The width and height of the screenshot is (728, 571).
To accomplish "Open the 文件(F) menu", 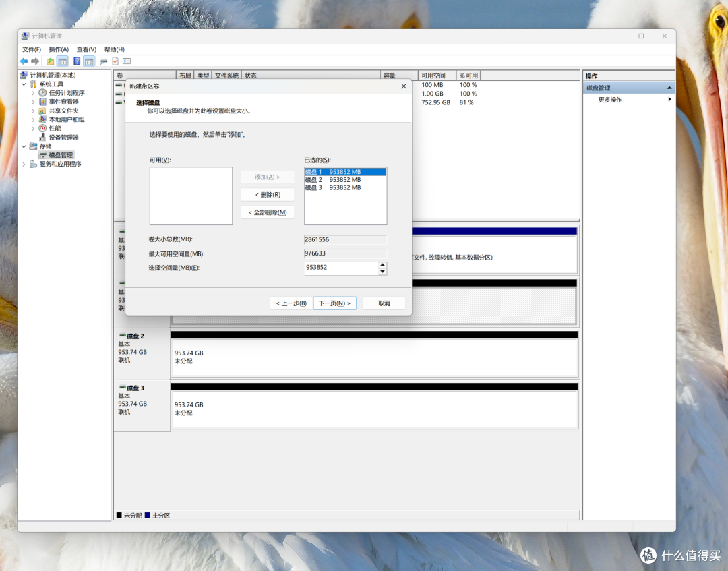I will coord(31,49).
